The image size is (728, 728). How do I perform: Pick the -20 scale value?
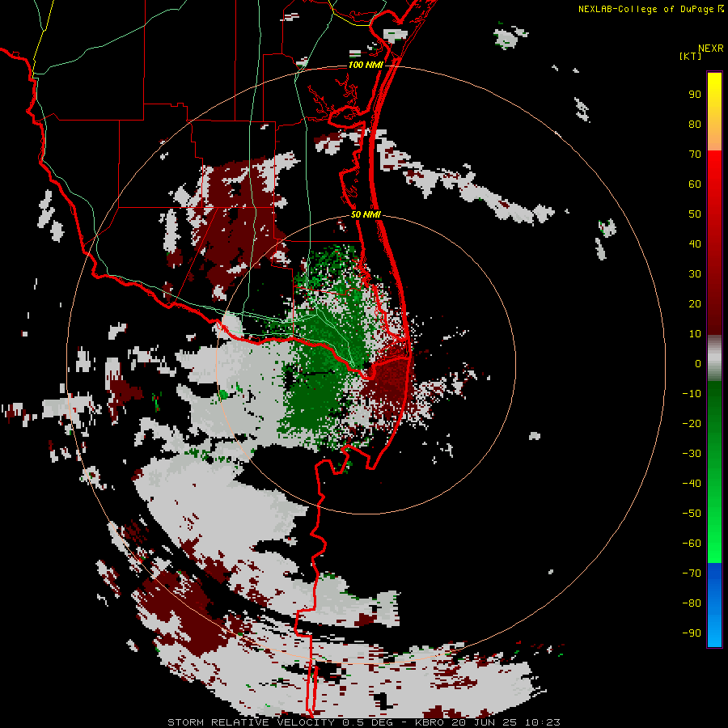click(x=692, y=424)
